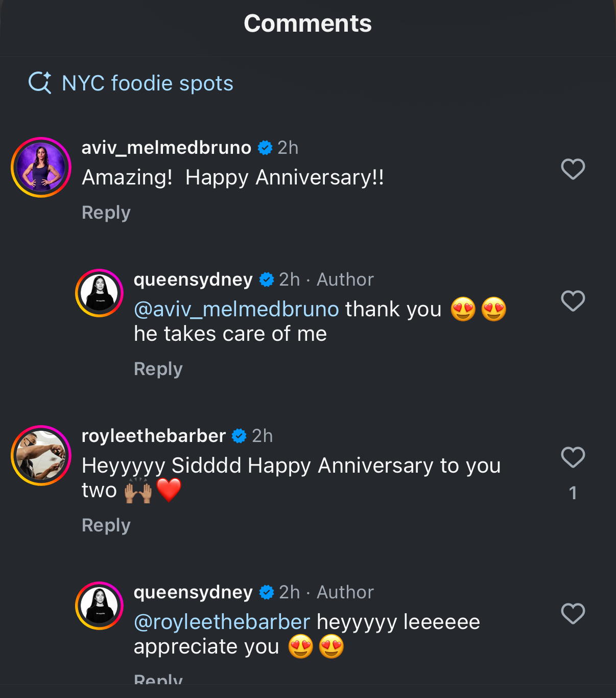This screenshot has width=616, height=698.
Task: Tap the @royleethebarber mention
Action: pos(222,622)
